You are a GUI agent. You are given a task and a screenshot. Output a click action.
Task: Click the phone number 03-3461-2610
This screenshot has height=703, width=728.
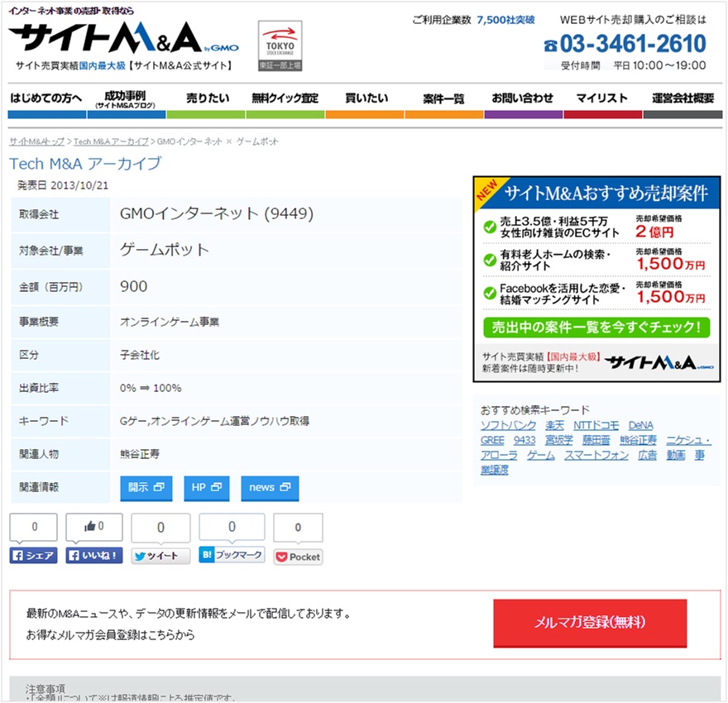coord(625,44)
